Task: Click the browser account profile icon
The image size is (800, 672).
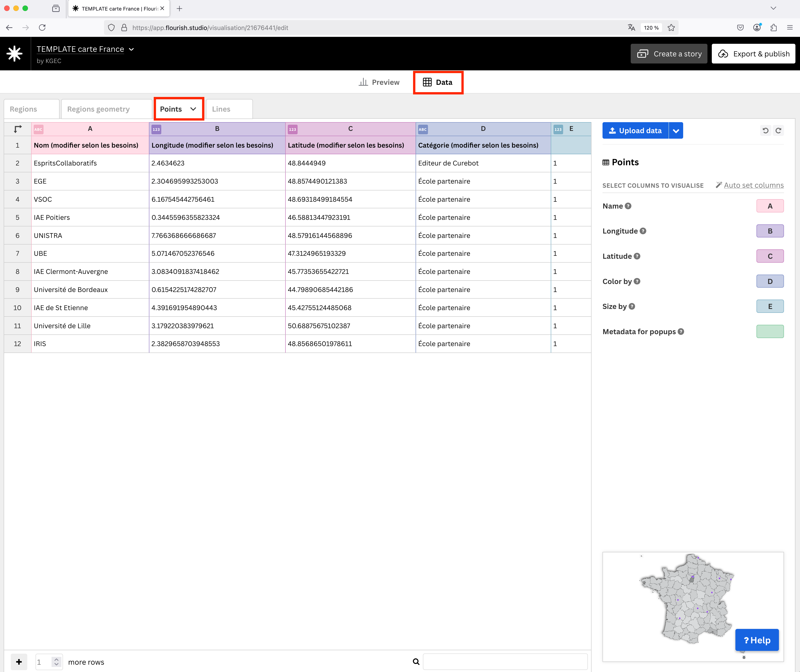Action: coord(757,28)
